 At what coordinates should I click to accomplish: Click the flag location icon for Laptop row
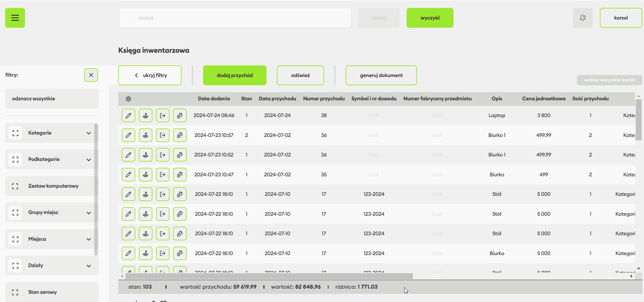[146, 115]
